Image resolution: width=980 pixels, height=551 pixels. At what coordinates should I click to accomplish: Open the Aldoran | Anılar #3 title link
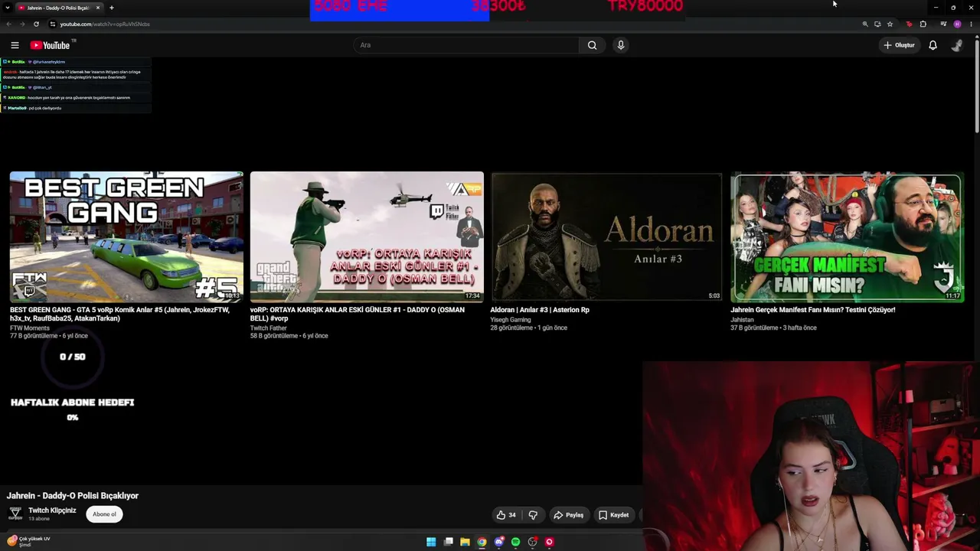tap(540, 310)
